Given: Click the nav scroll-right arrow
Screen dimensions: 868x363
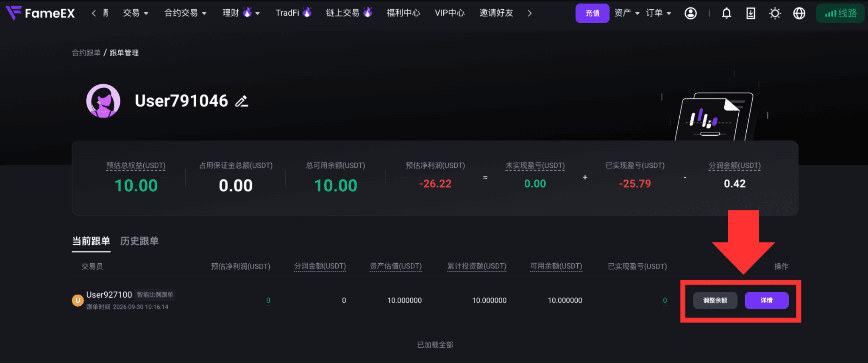Looking at the screenshot, I should [x=529, y=13].
